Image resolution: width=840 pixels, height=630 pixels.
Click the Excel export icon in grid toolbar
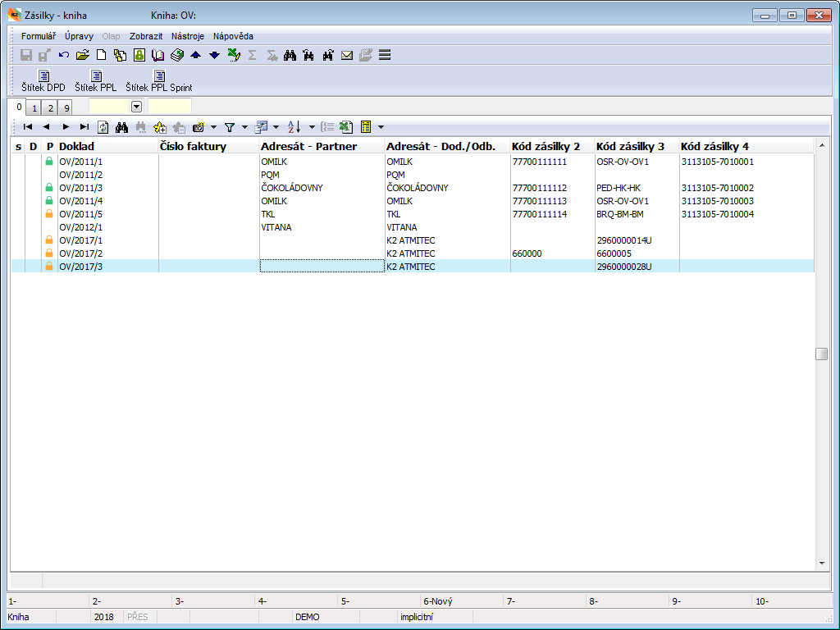coord(345,127)
